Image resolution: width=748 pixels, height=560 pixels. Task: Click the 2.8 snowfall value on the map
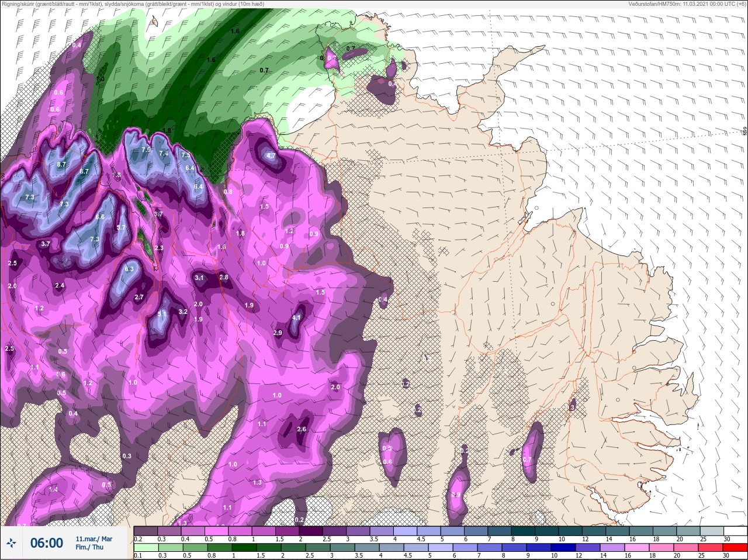(x=223, y=276)
